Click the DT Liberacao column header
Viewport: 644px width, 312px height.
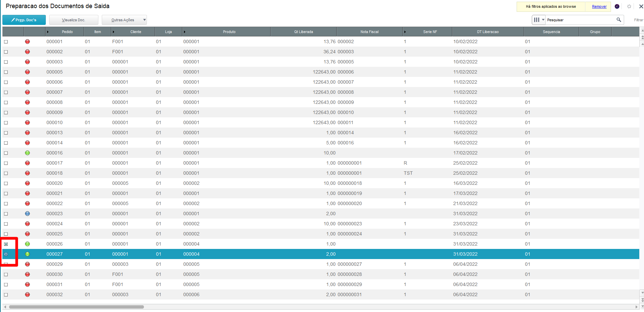488,32
